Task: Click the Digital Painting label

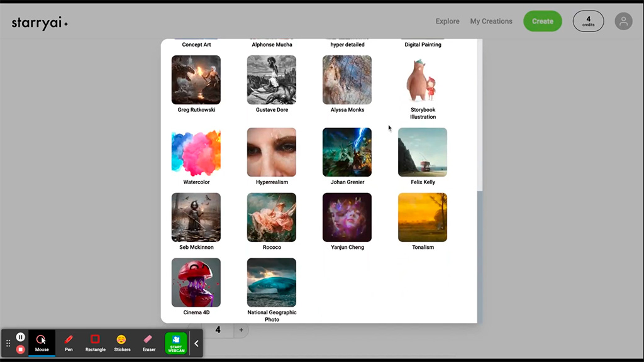Action: (x=423, y=45)
